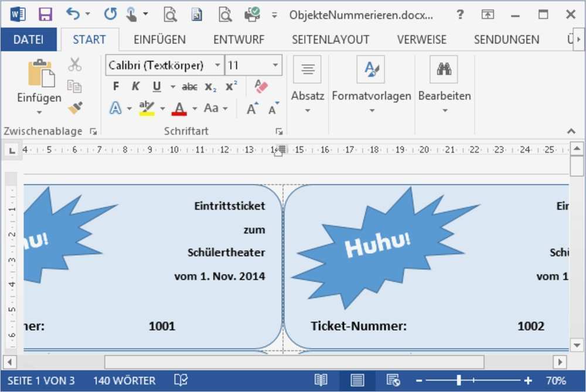Open Seitenansicht/Druckvorschau from Quick Access Toolbar

coord(170,14)
